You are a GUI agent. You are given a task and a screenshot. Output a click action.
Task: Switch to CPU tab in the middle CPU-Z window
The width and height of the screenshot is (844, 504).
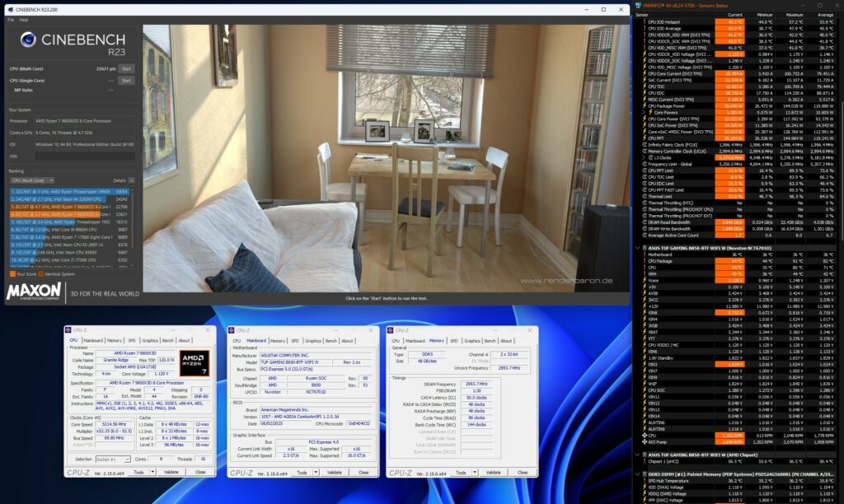click(237, 341)
